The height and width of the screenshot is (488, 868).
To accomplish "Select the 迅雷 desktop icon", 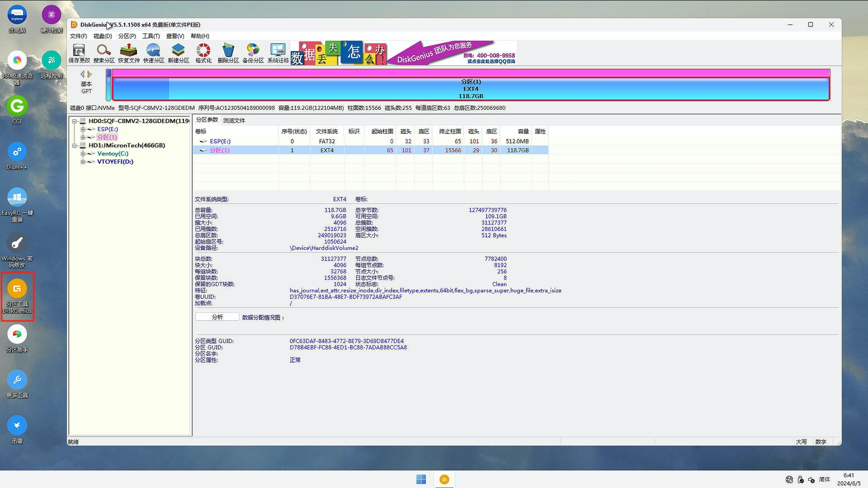I will pos(17,430).
